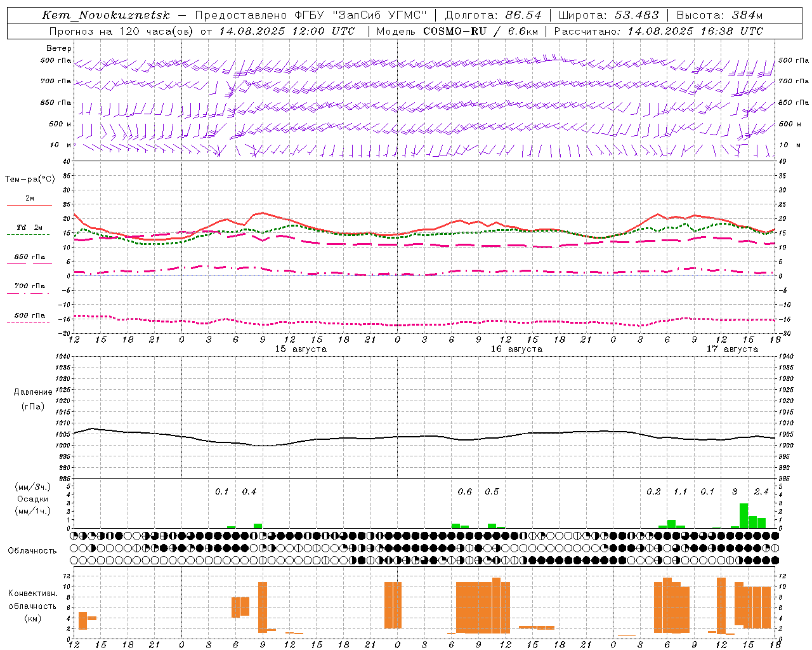This screenshot has width=812, height=650.
Task: Click the tallest green precipitation bar
Action: (743, 515)
